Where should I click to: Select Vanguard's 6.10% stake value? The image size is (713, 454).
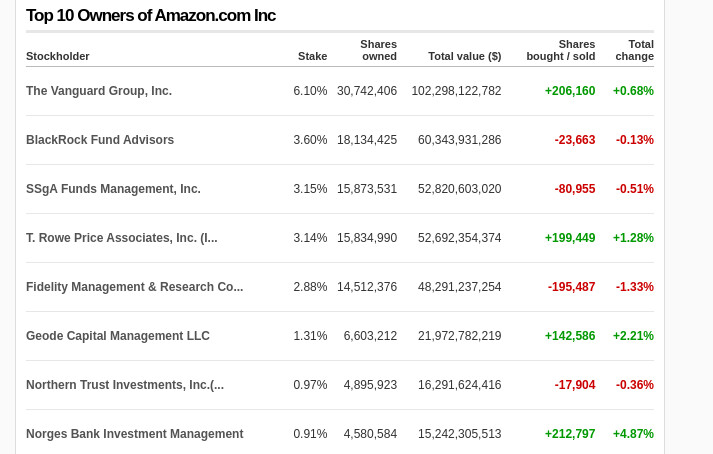(x=310, y=91)
